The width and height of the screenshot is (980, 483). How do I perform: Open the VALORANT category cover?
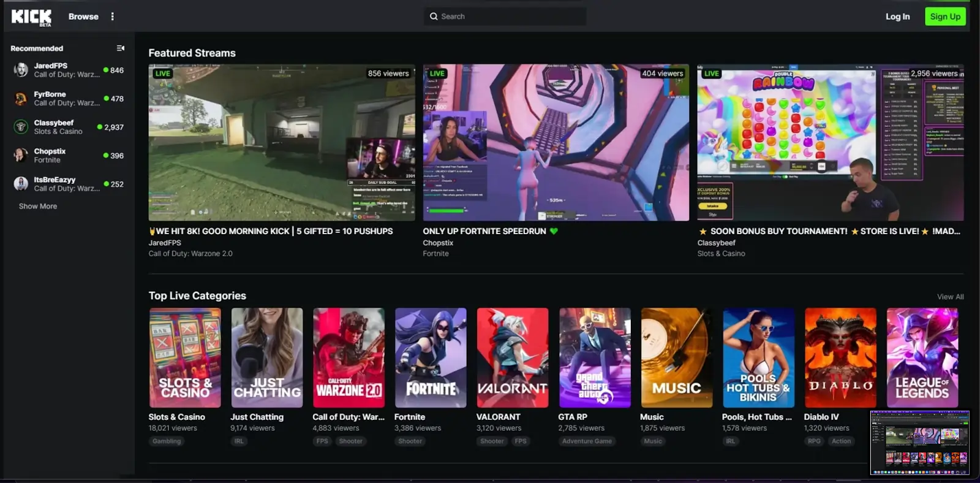click(513, 358)
